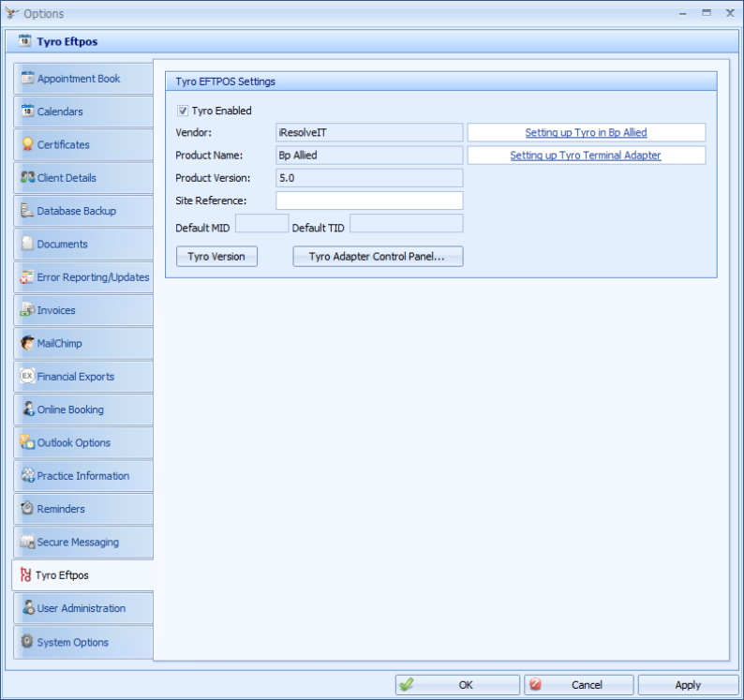Click the Invoices icon
The width and height of the screenshot is (744, 700).
tap(27, 309)
